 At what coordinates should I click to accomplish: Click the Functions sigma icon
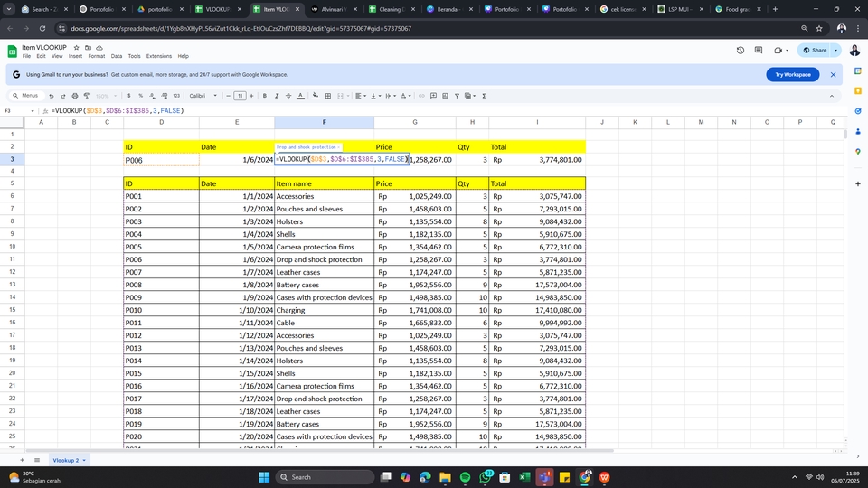pos(484,96)
